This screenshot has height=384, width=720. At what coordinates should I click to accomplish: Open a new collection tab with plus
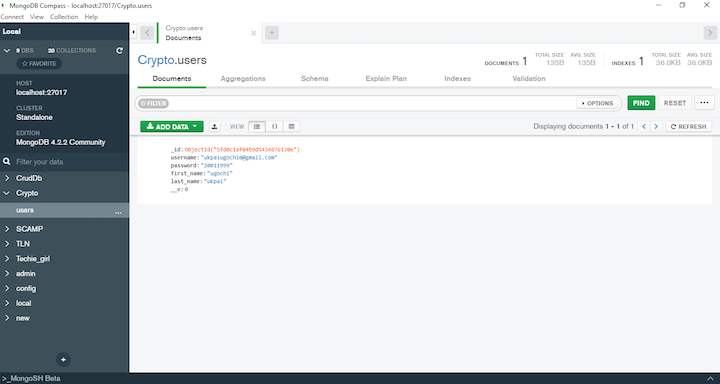[272, 33]
